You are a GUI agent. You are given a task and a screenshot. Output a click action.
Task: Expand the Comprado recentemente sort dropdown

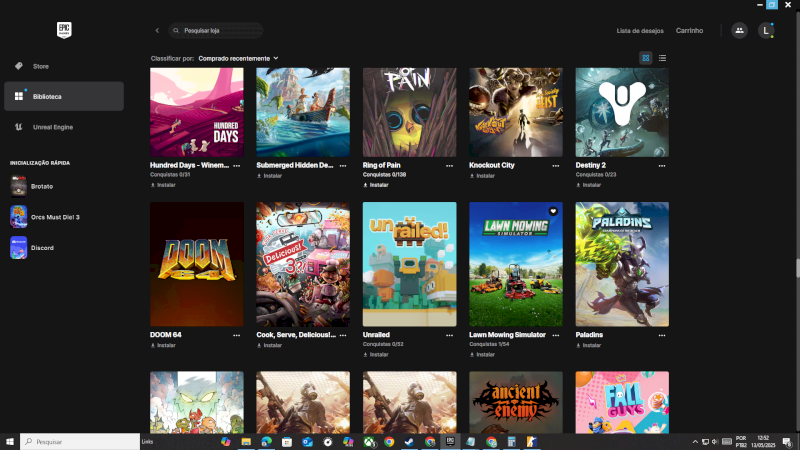point(238,58)
